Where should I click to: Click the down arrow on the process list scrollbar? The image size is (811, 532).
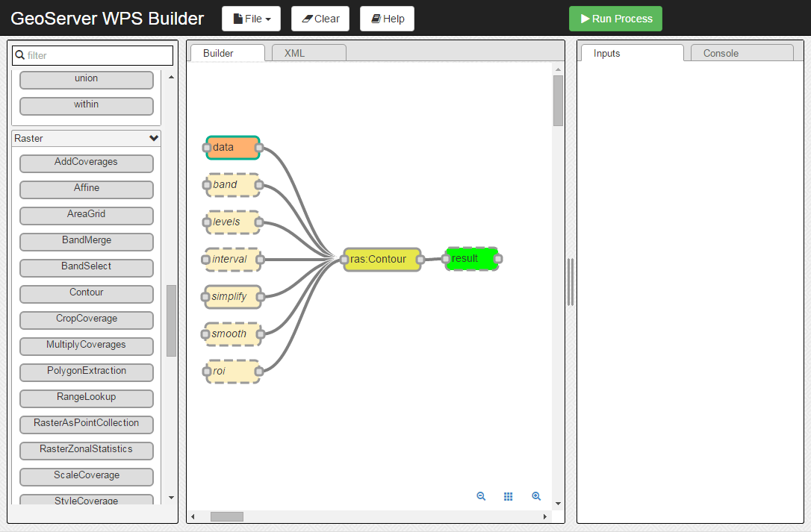tap(171, 497)
